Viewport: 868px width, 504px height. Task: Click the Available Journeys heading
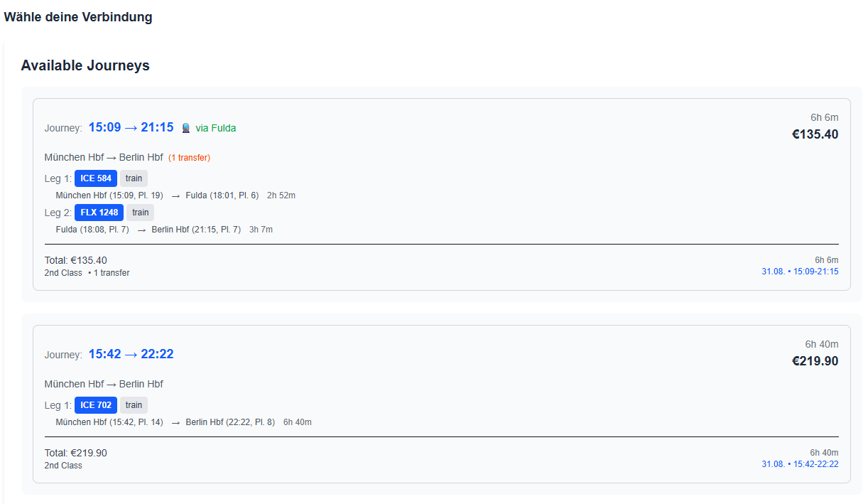click(85, 65)
